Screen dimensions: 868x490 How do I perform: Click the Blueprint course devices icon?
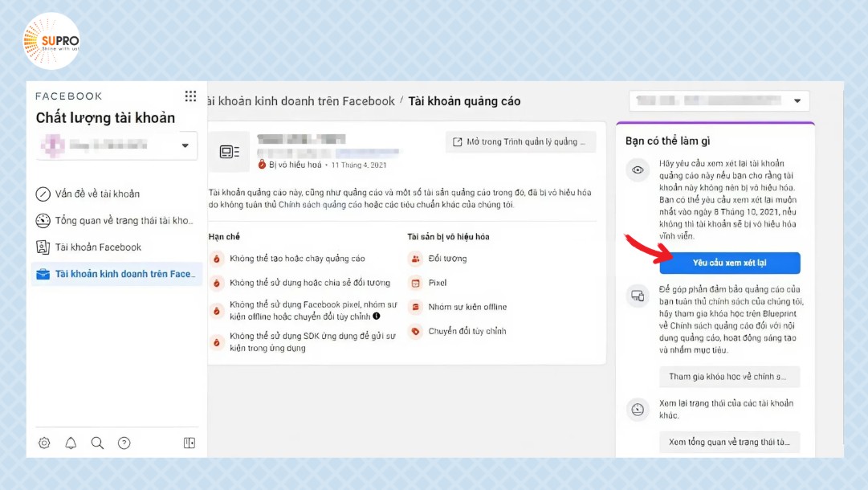(x=638, y=296)
